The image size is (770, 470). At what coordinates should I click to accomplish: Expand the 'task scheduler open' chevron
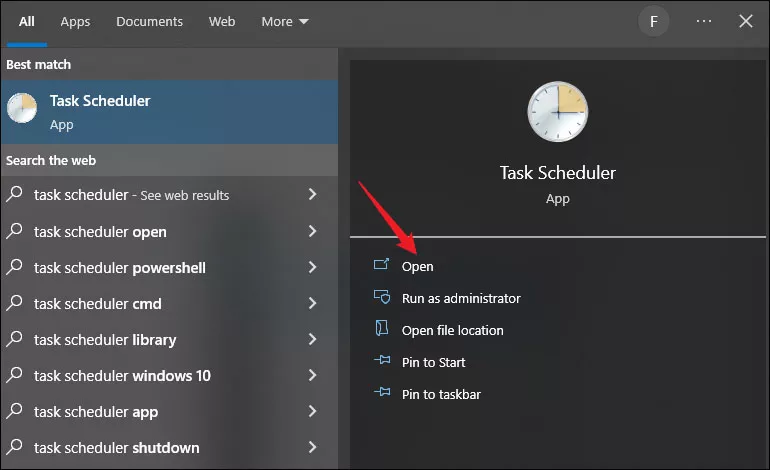[312, 231]
